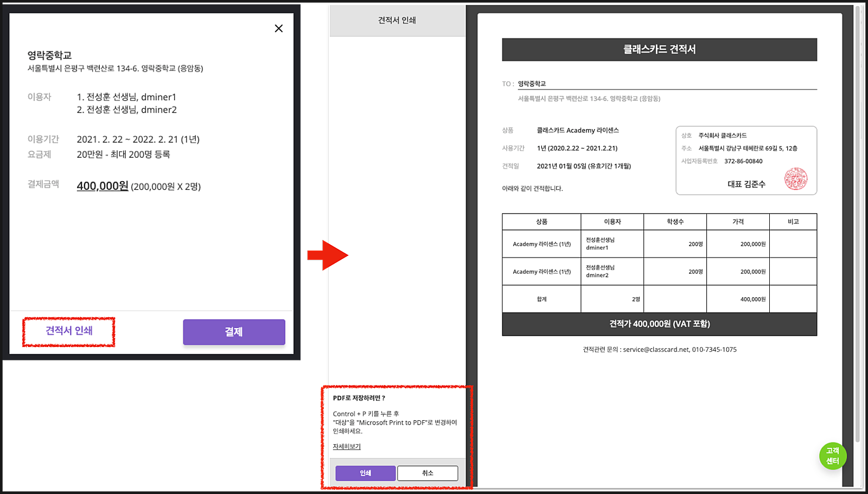Image resolution: width=868 pixels, height=494 pixels.
Task: Click the product name 클래스카드 Academy 라이센스
Action: [x=578, y=130]
